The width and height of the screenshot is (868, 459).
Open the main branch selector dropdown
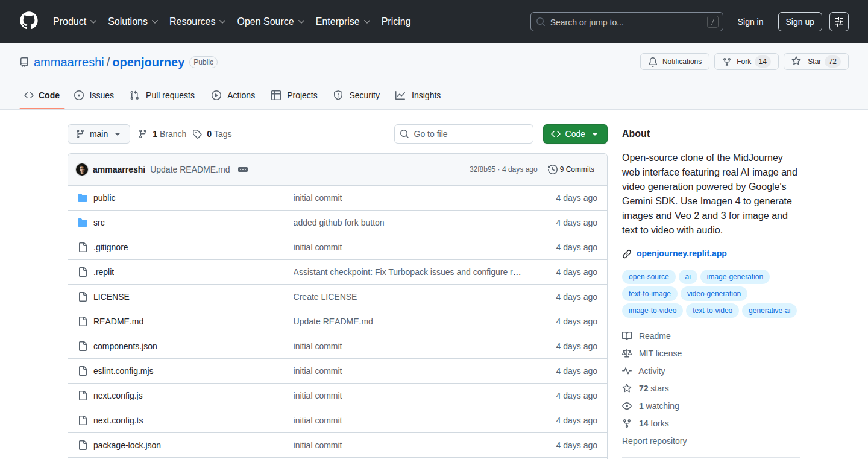(99, 134)
